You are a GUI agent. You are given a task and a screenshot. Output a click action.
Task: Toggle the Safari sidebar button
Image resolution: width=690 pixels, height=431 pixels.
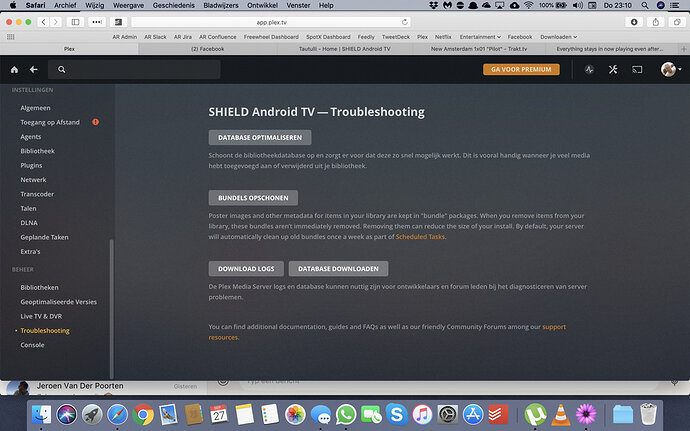(76, 22)
